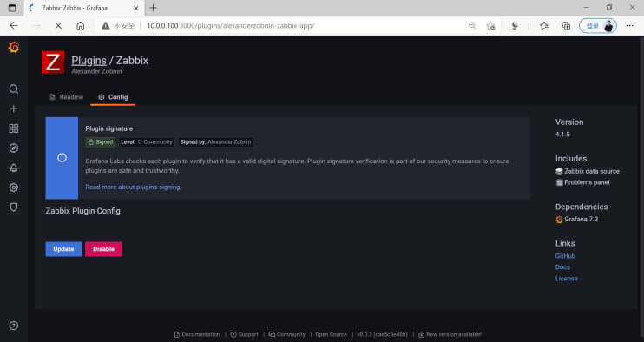This screenshot has height=342, width=644.
Task: Open browser Settings and more menu
Action: coord(629,26)
